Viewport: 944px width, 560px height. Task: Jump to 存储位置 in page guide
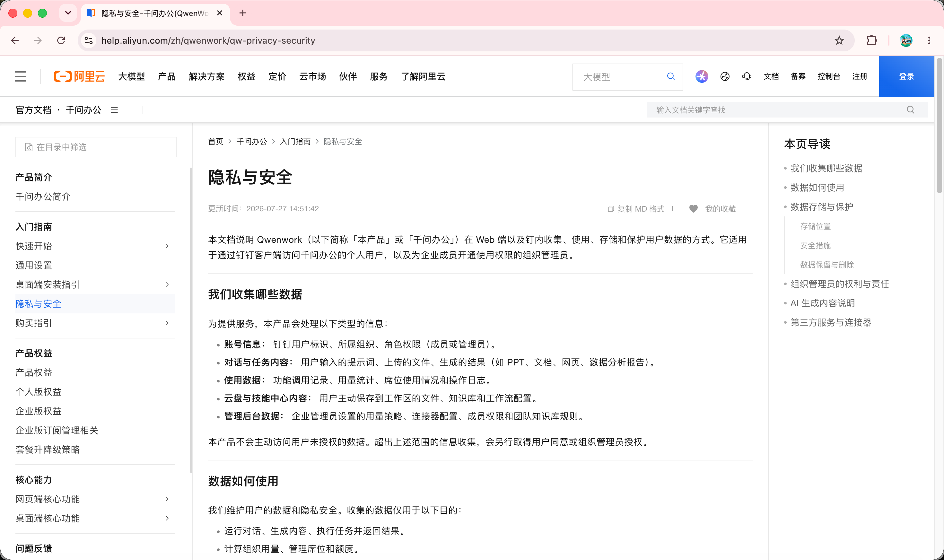[x=815, y=226]
